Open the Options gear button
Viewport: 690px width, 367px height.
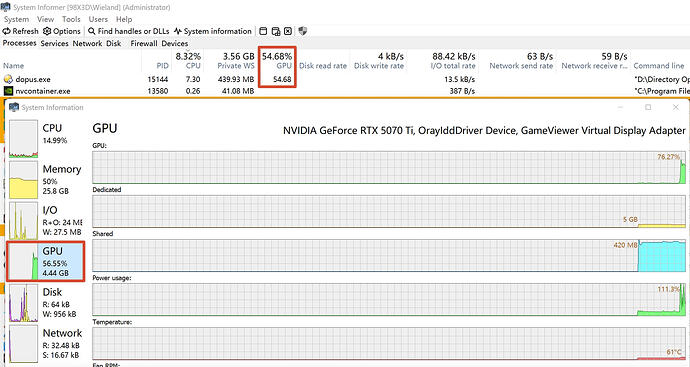(x=62, y=31)
